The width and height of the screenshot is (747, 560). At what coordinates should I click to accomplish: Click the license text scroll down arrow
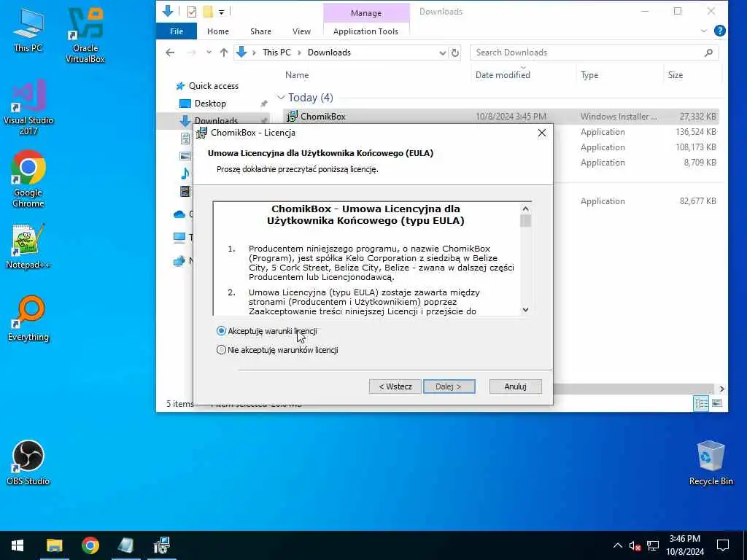[525, 309]
